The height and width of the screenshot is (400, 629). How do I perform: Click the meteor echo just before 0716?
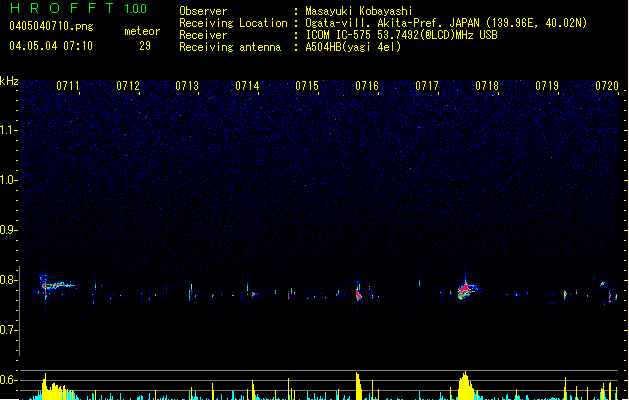point(358,294)
